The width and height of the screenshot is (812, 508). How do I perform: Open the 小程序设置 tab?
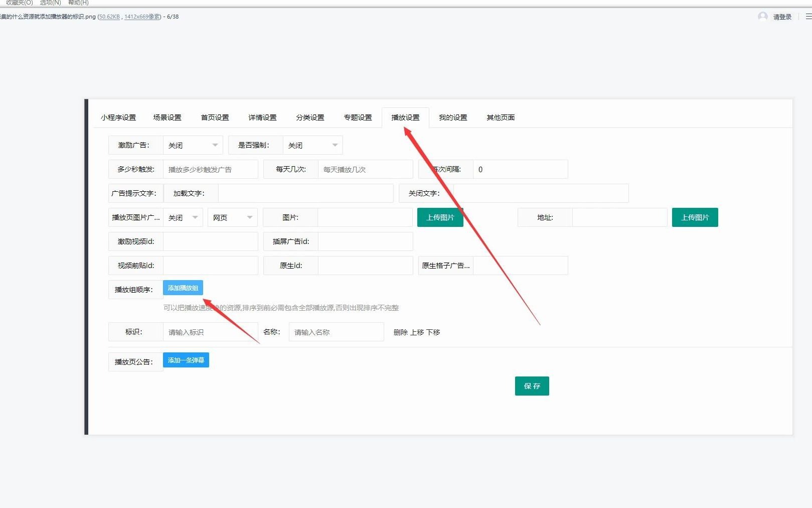[x=118, y=117]
